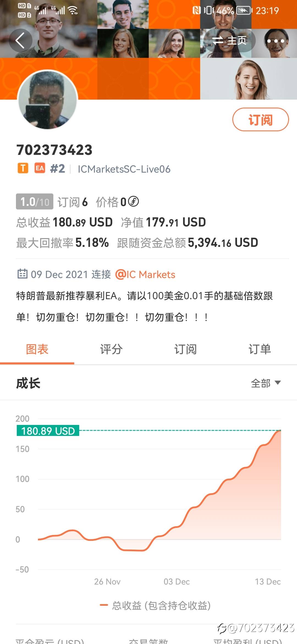Toggle the 总收益 chart legend item
The height and width of the screenshot is (644, 297).
coord(155,605)
